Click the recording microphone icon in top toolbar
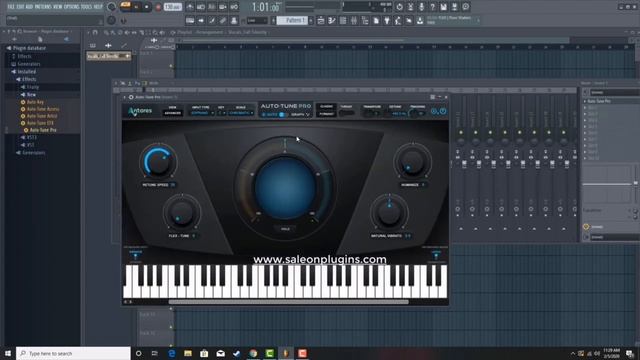 [x=422, y=7]
